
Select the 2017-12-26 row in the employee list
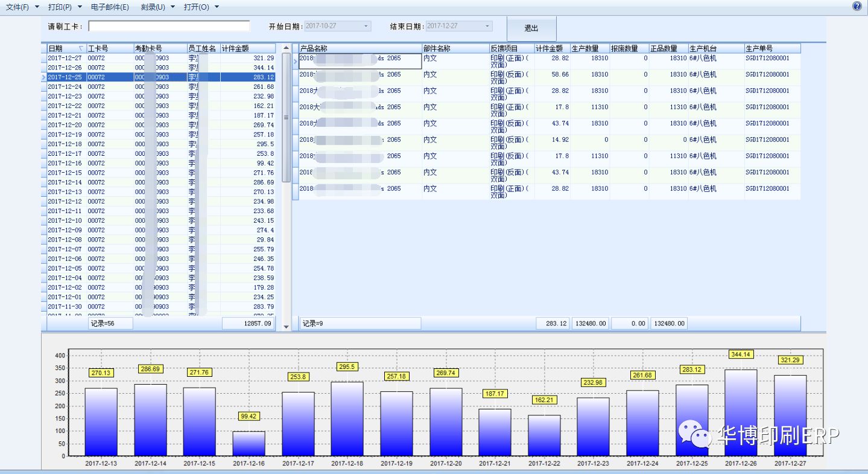click(x=161, y=68)
